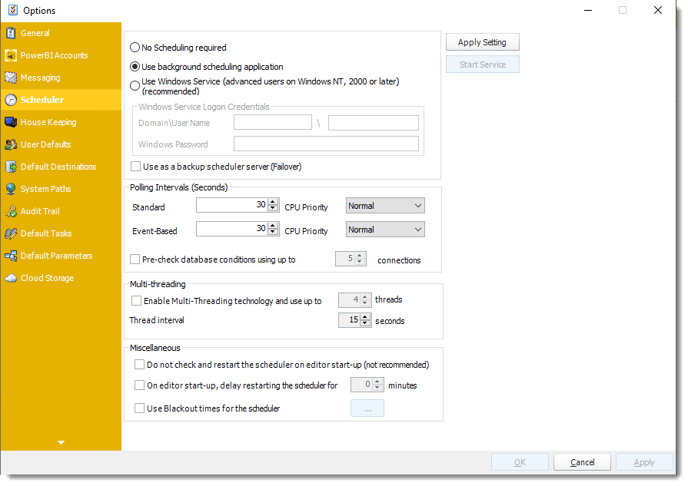
Task: Increase the database connections count
Action: pyautogui.click(x=360, y=256)
